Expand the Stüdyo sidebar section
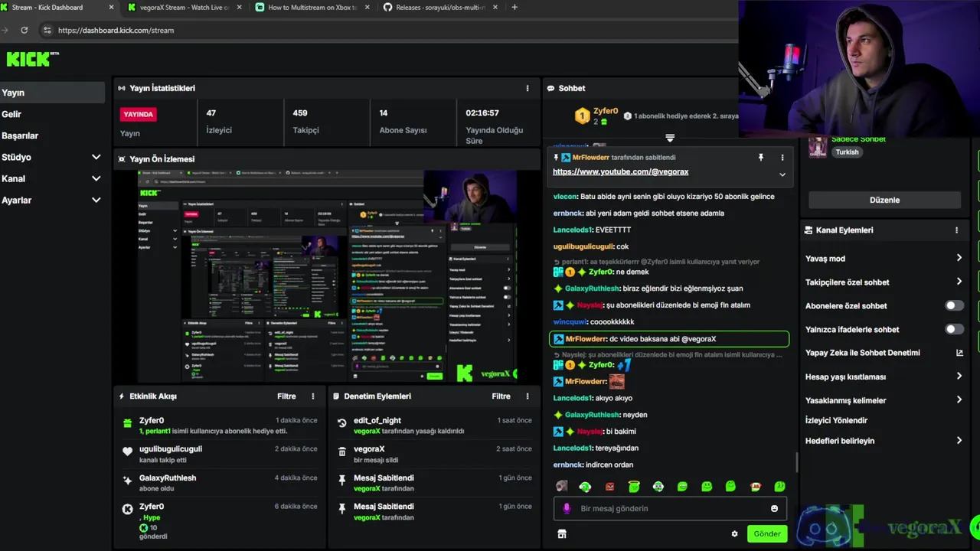Image resolution: width=980 pixels, height=551 pixels. (96, 157)
